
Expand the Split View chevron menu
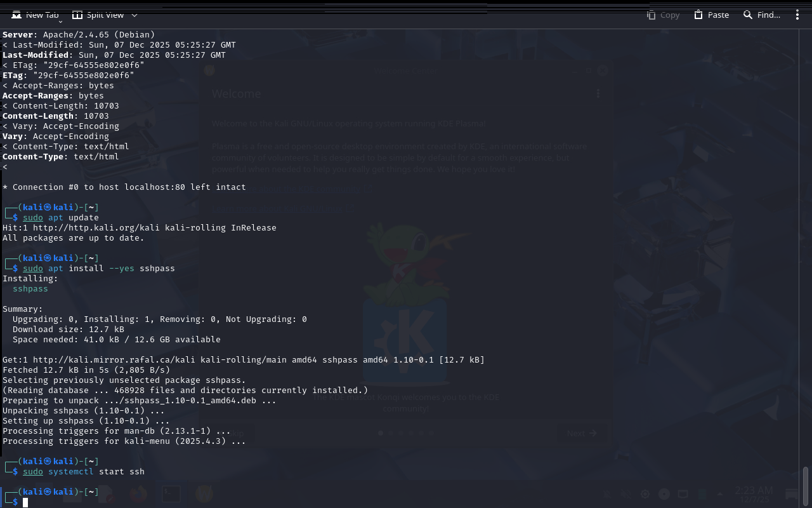click(x=134, y=15)
